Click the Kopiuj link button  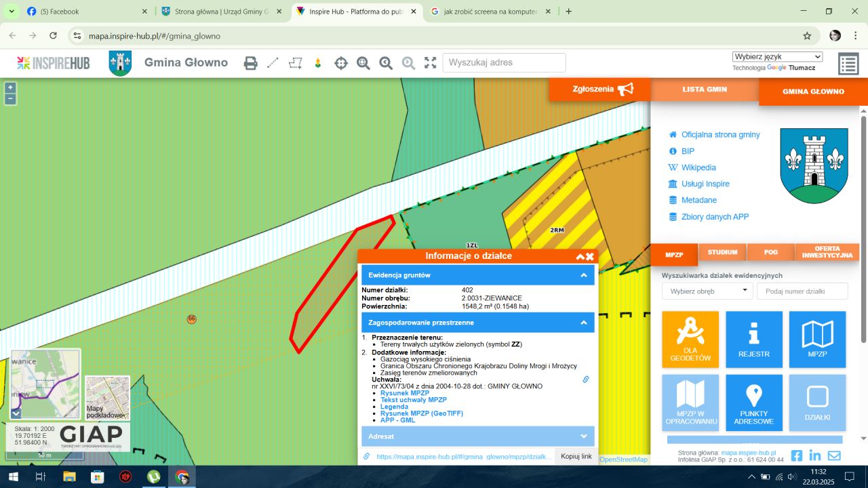(576, 456)
